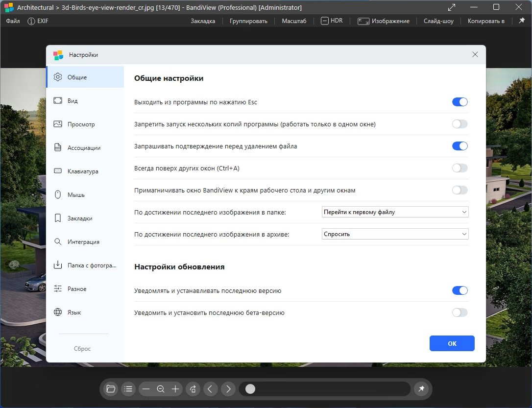Open folder icon in bottom toolbar
This screenshot has height=408, width=532.
click(x=111, y=389)
